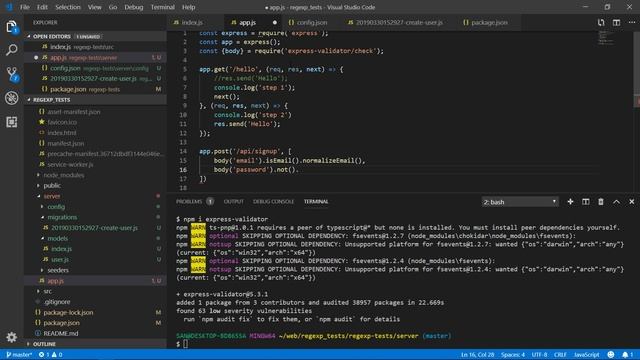Image resolution: width=640 pixels, height=360 pixels.
Task: Collapse the models folder
Action: (58, 238)
